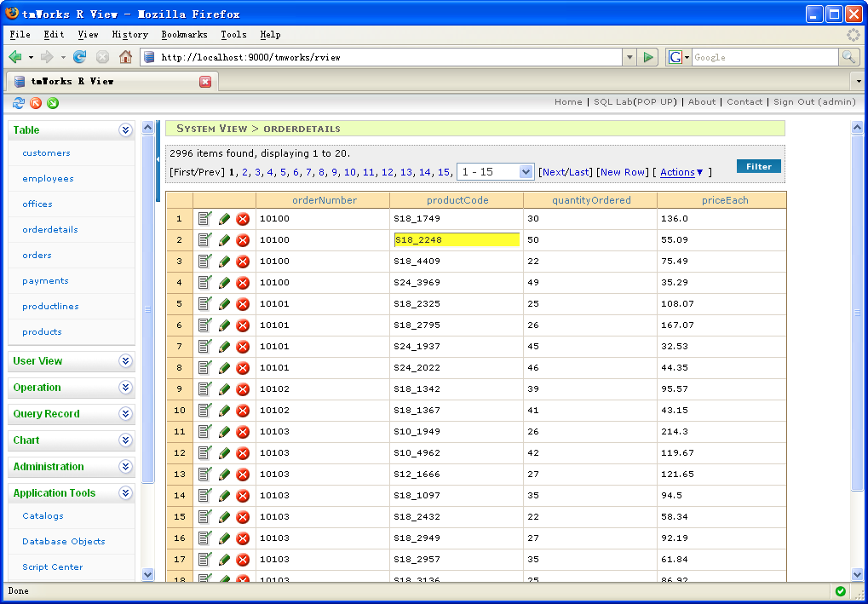Jump to the Last page link
The image size is (868, 604).
[x=578, y=172]
